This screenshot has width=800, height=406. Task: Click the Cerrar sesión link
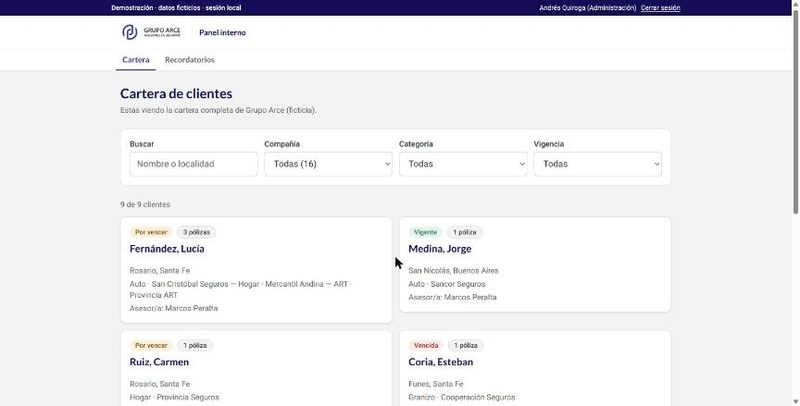click(660, 8)
